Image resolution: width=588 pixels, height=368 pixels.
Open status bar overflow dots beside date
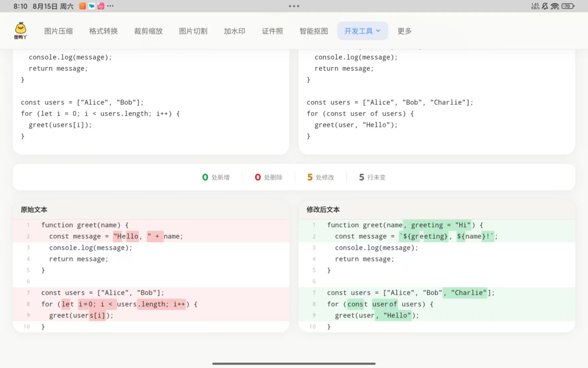(110, 6)
